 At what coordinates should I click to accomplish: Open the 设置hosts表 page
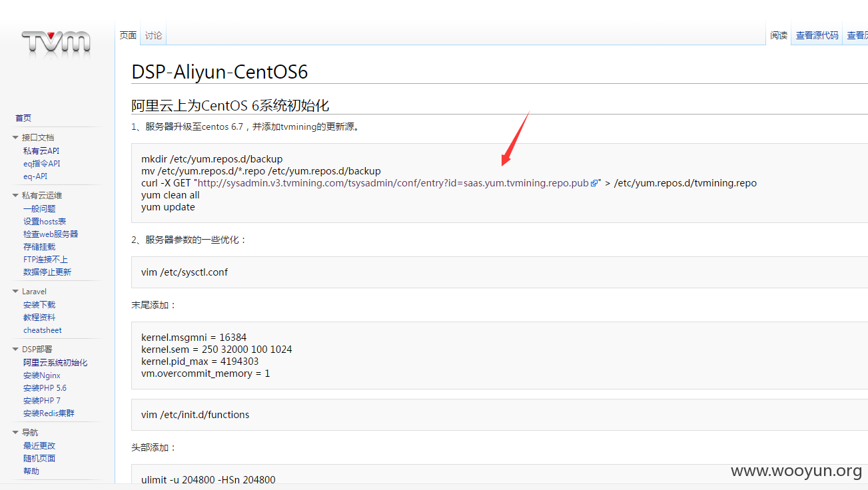(45, 222)
